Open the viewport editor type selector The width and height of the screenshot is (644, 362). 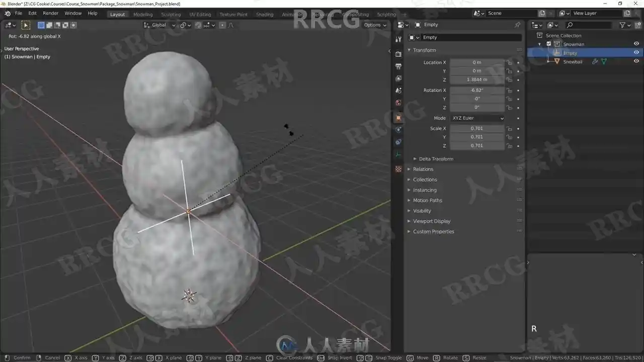10,25
